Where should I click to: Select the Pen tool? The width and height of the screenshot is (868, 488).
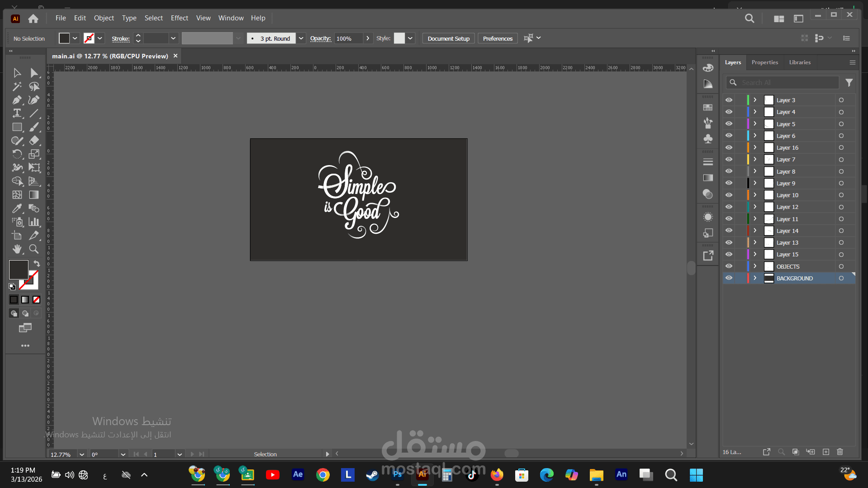point(18,100)
